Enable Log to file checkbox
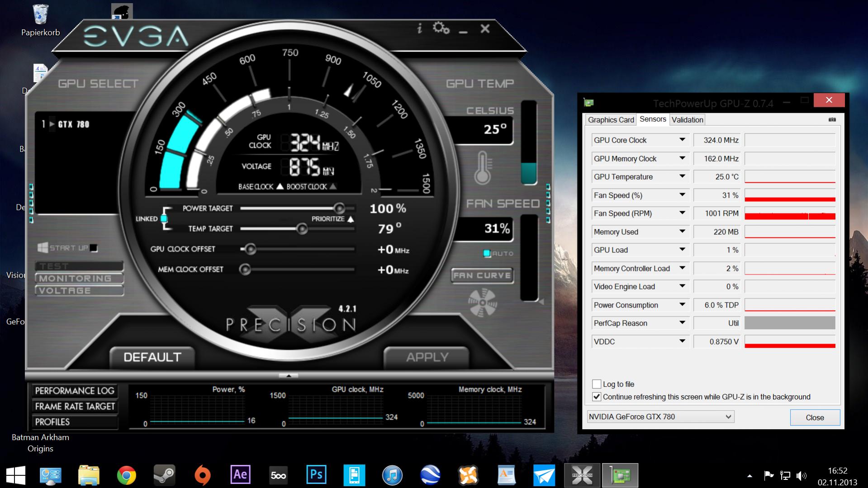Screen dimensions: 868x488 coord(597,384)
